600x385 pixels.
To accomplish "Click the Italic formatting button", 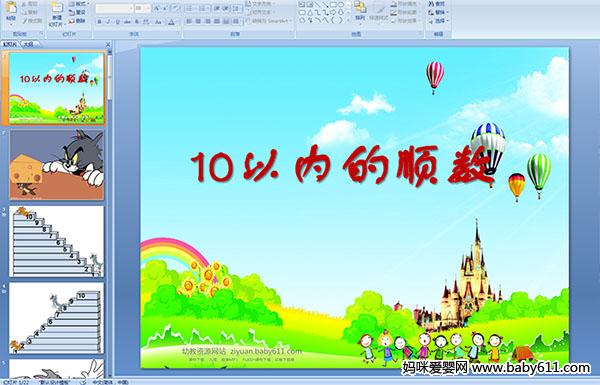I will coord(108,22).
